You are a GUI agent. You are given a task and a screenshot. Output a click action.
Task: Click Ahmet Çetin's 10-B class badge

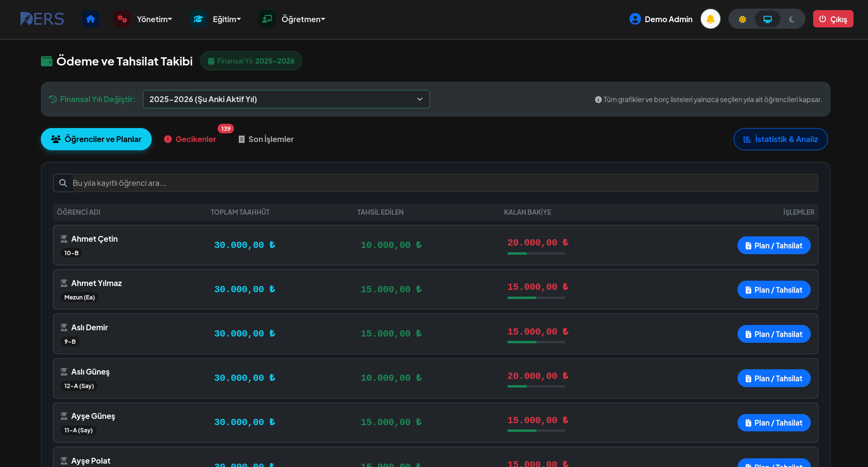coord(71,253)
